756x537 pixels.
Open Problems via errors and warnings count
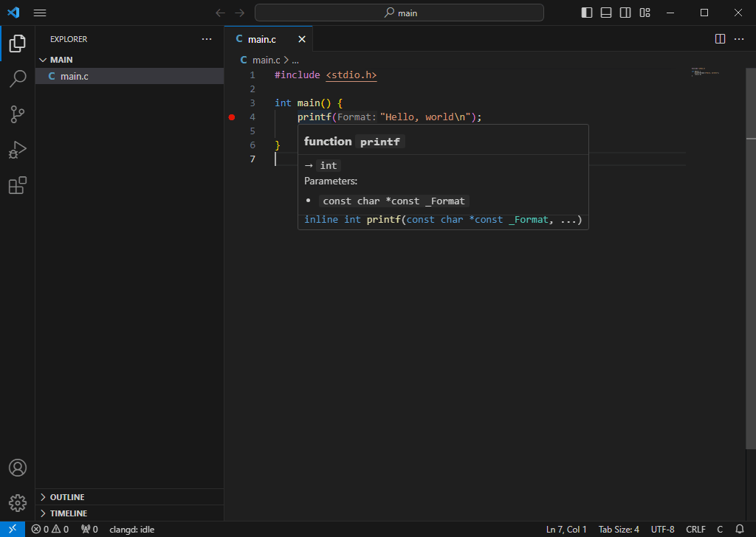pyautogui.click(x=50, y=530)
